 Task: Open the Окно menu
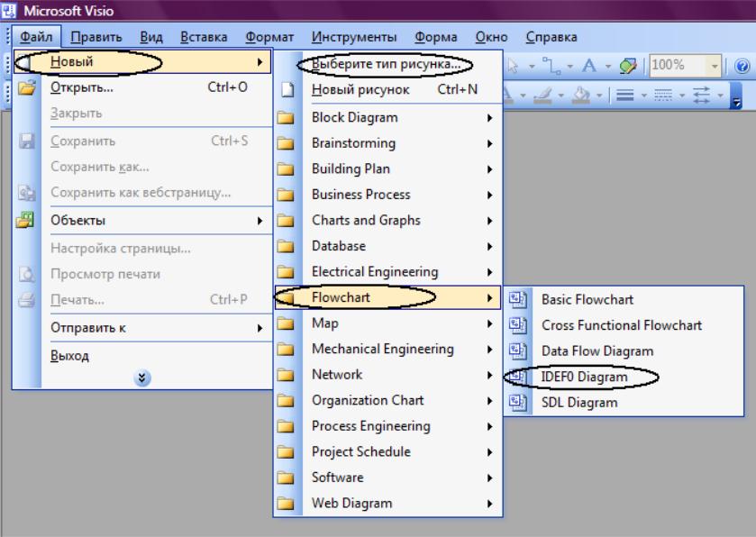[x=491, y=37]
